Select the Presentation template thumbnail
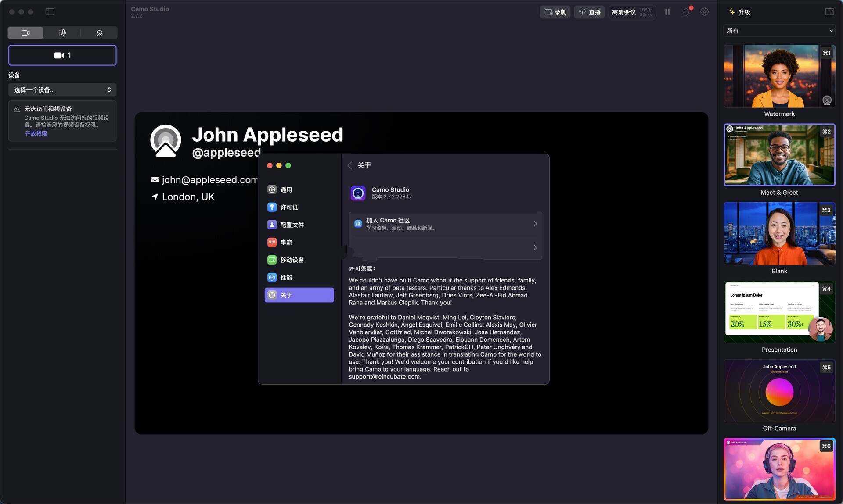 [x=779, y=312]
